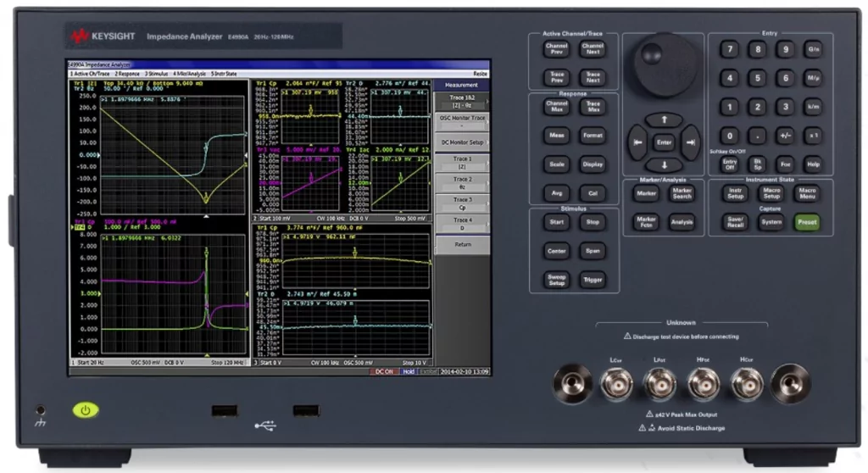Hit the up arrow navigation key

click(664, 120)
